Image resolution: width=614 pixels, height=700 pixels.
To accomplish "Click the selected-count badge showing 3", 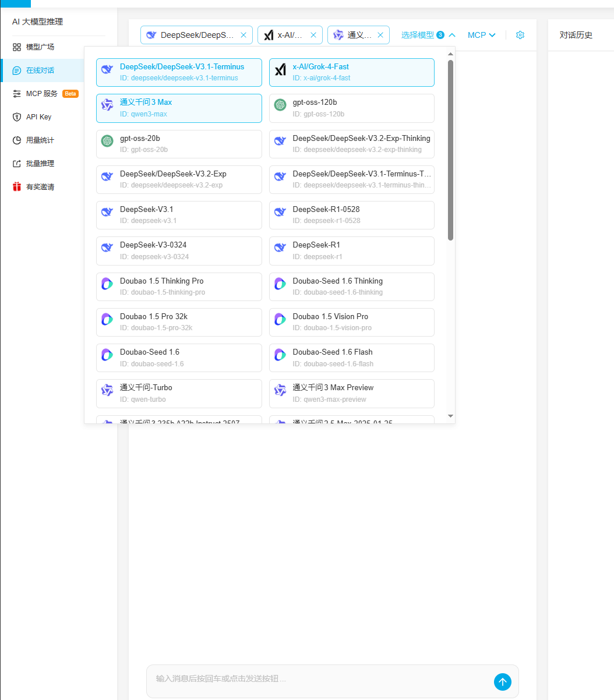I will click(440, 35).
